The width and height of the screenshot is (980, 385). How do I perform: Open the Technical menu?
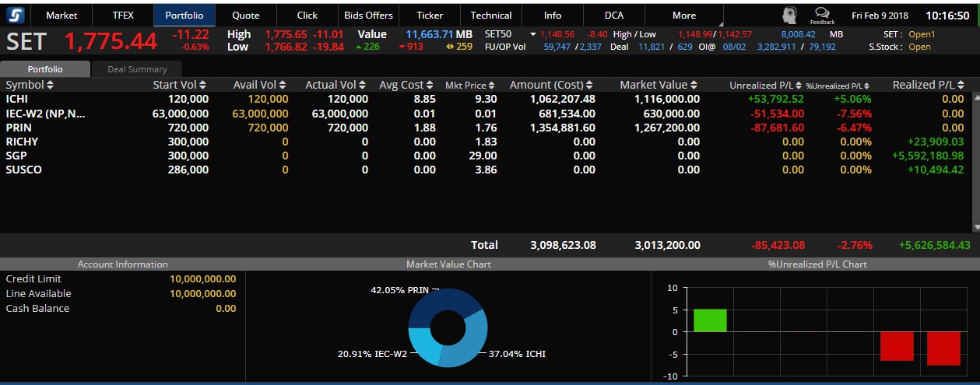pyautogui.click(x=491, y=15)
